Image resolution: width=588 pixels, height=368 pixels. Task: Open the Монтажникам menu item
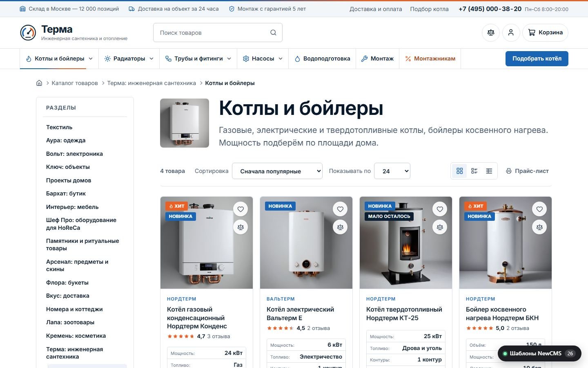(430, 59)
